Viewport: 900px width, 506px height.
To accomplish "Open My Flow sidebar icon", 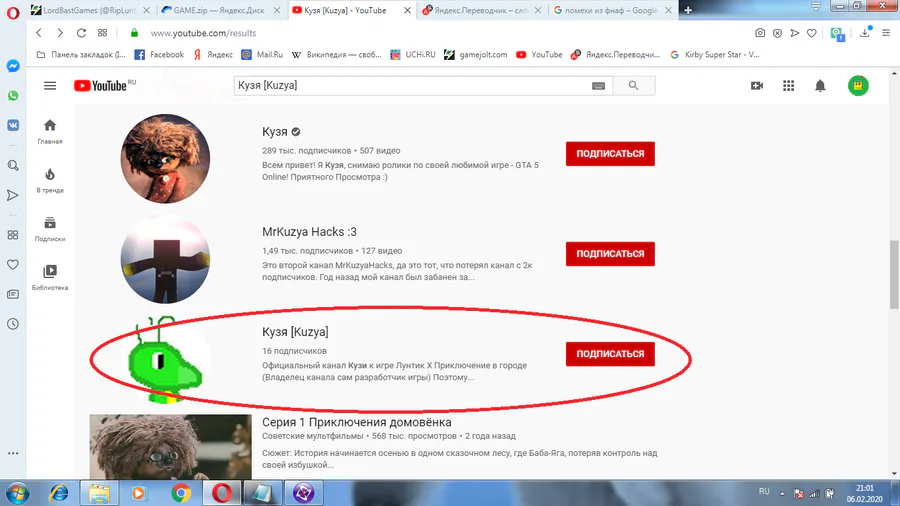I will point(13,196).
